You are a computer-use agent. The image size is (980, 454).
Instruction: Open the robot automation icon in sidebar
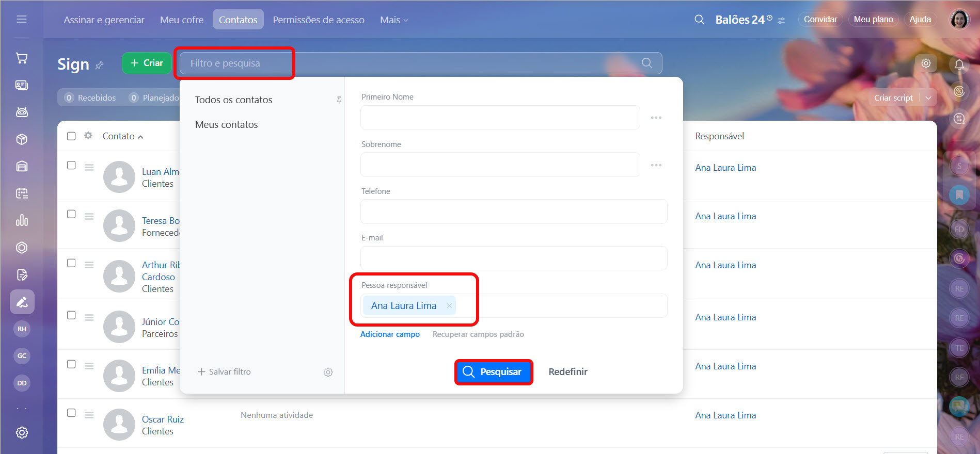(x=22, y=112)
